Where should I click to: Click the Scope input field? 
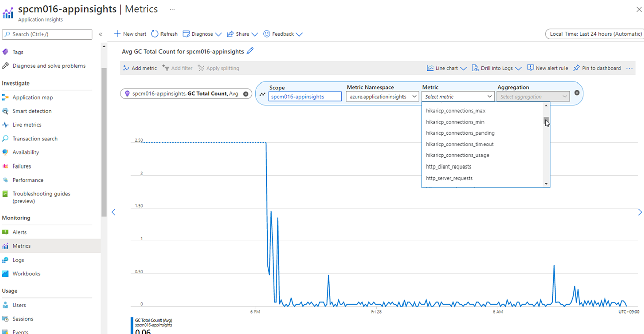[305, 96]
